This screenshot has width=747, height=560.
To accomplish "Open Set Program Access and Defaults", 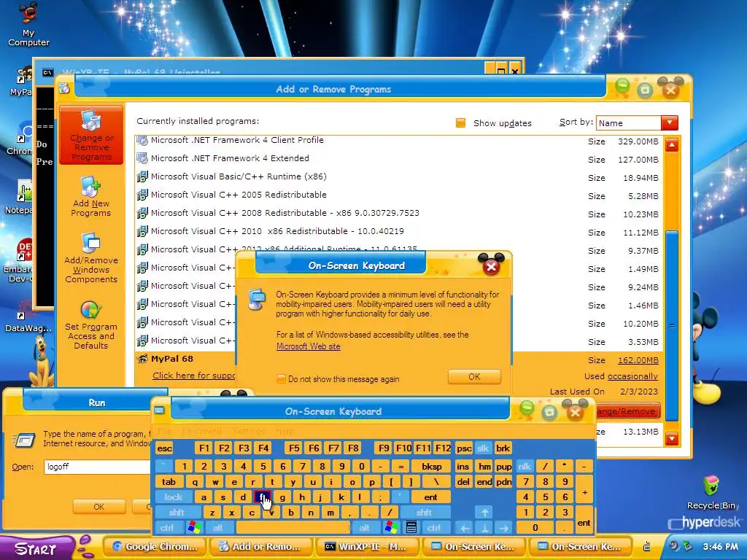I will 90,325.
